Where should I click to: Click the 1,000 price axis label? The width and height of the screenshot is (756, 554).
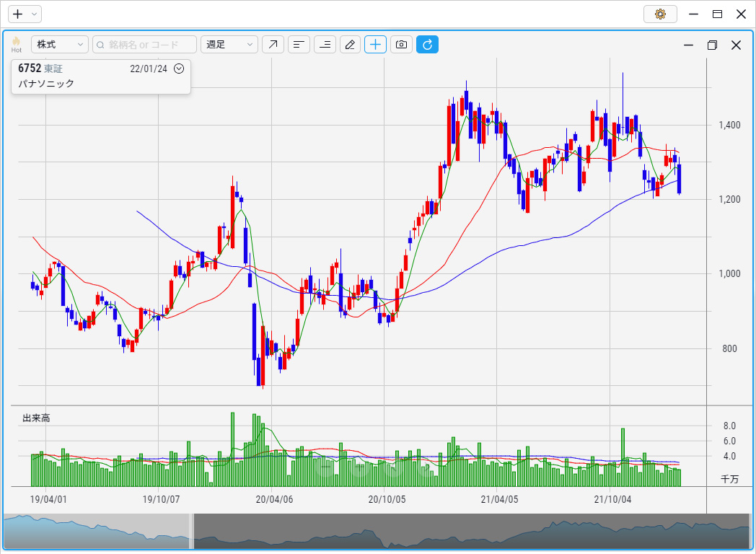[x=729, y=273]
